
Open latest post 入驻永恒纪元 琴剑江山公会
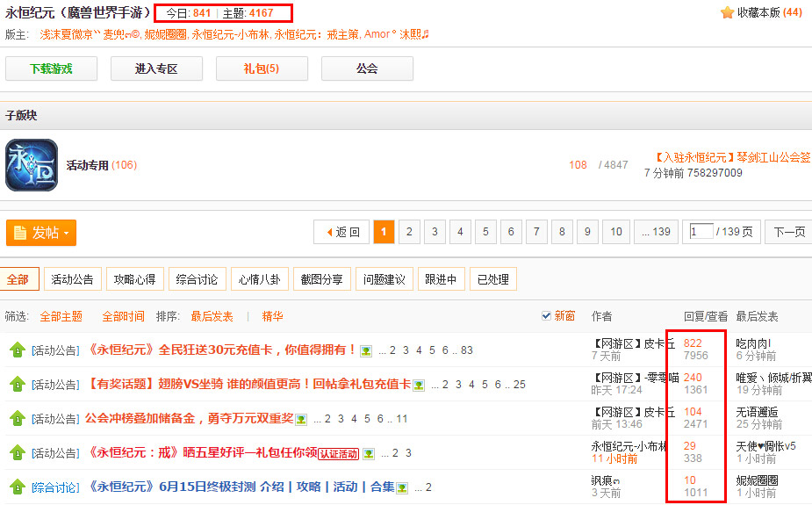point(730,157)
